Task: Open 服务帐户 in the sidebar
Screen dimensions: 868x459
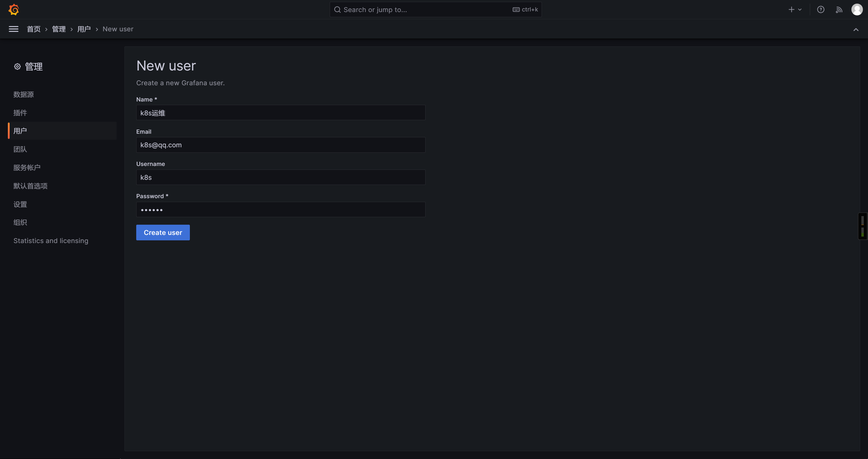Action: point(27,167)
